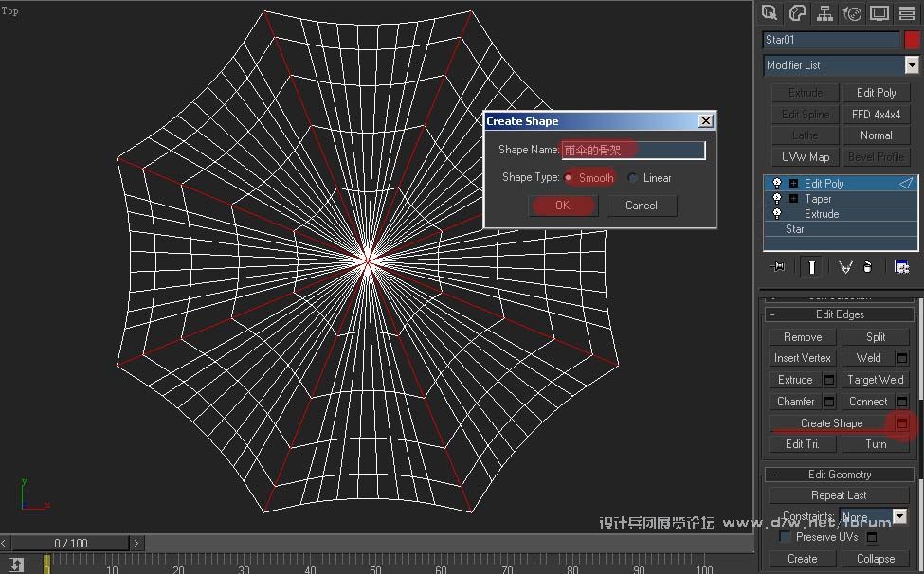Image resolution: width=924 pixels, height=574 pixels.
Task: Click Make Unique icon
Action: coord(845,267)
